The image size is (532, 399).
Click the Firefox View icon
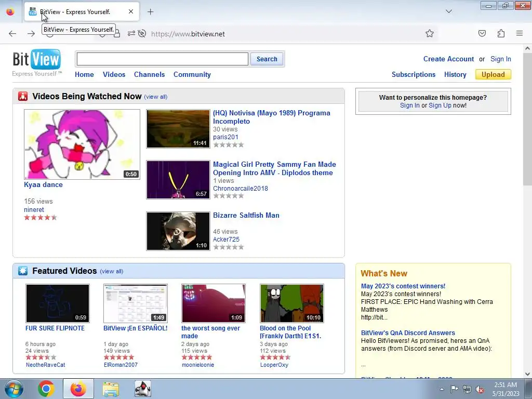(10, 11)
